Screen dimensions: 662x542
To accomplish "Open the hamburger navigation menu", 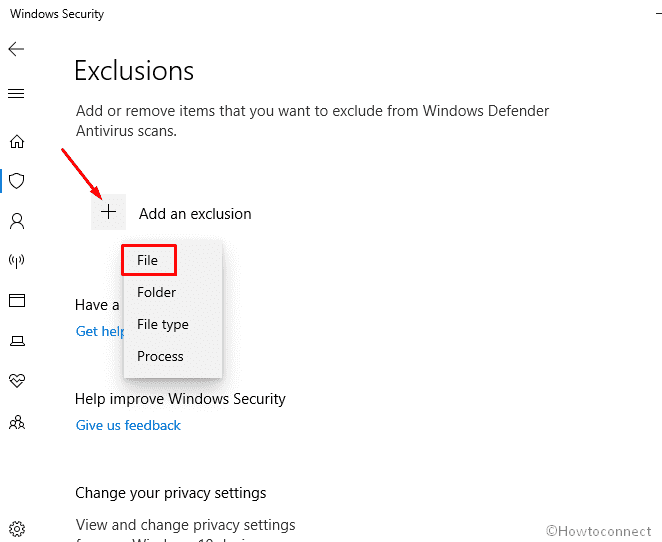I will tap(16, 93).
